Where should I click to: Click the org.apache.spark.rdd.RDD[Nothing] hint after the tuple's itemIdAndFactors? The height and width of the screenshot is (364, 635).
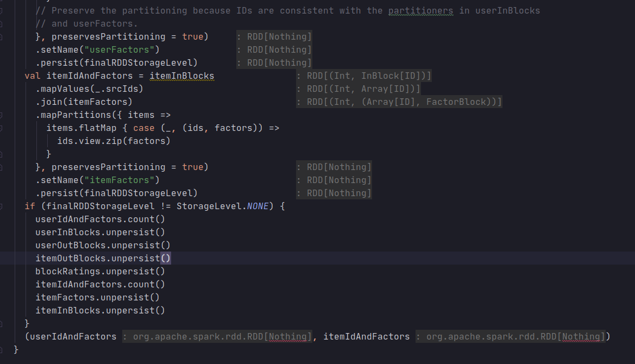pos(511,336)
